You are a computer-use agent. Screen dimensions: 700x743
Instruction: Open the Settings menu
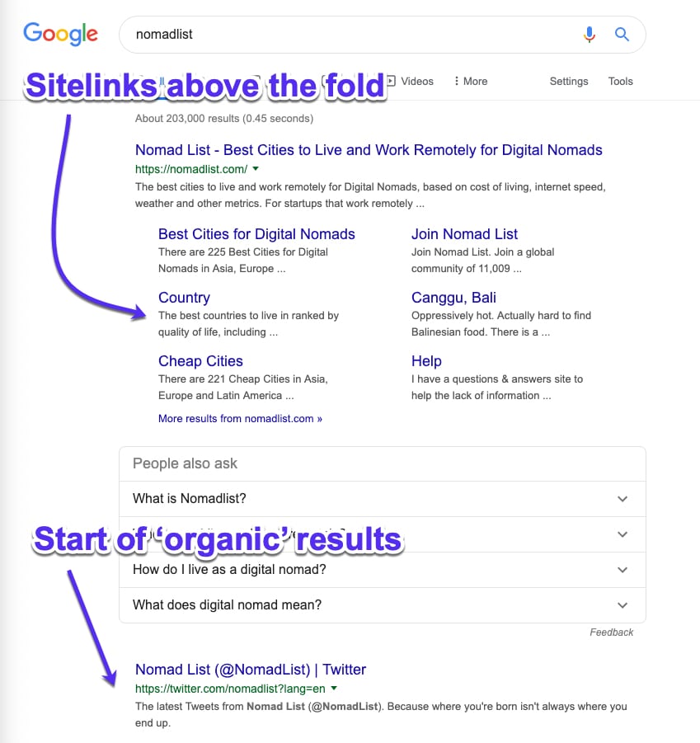(x=569, y=81)
